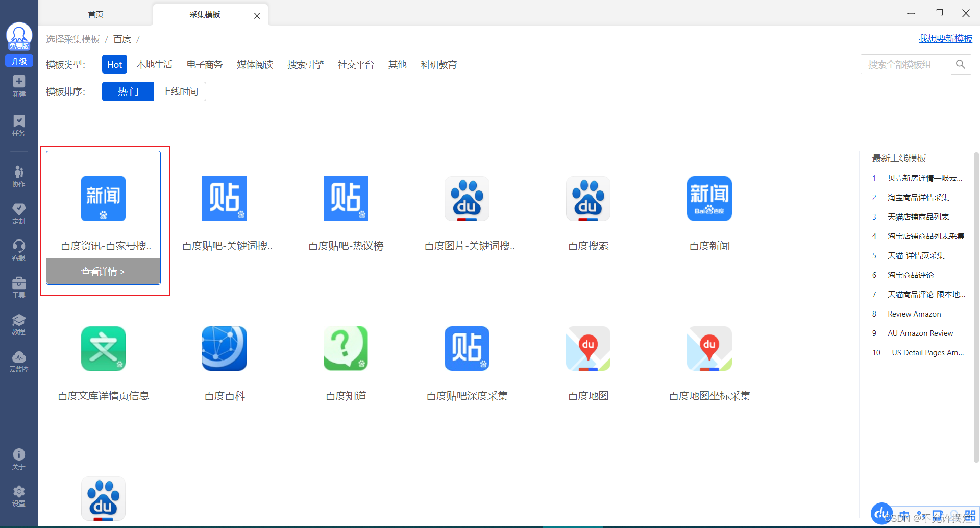Open the 任务 (tasks) sidebar icon

pos(19,126)
